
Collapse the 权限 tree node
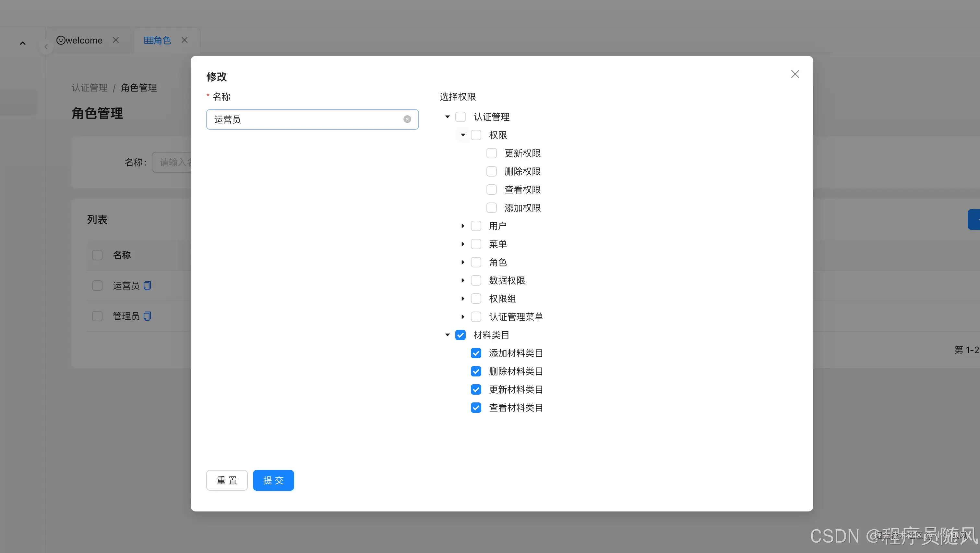463,135
